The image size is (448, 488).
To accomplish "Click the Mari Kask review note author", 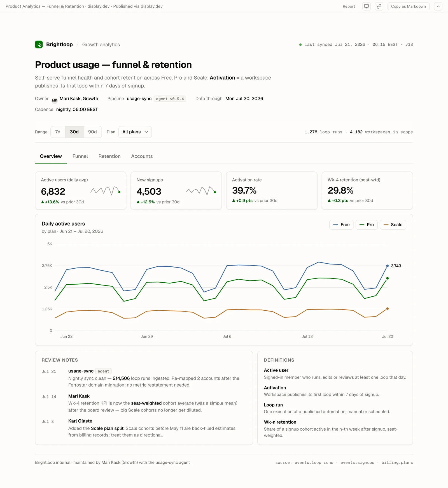I will (x=79, y=396).
